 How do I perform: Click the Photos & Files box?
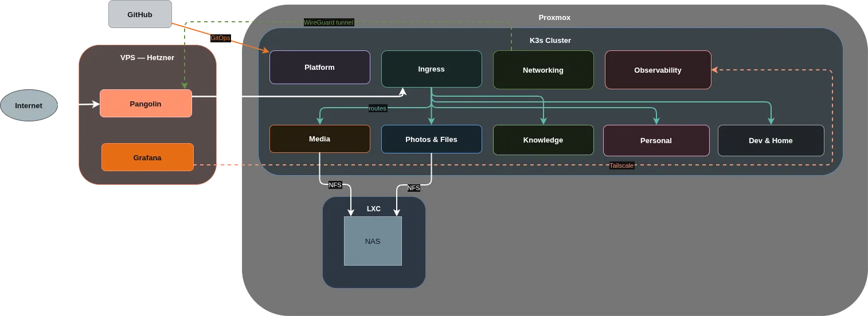click(431, 140)
